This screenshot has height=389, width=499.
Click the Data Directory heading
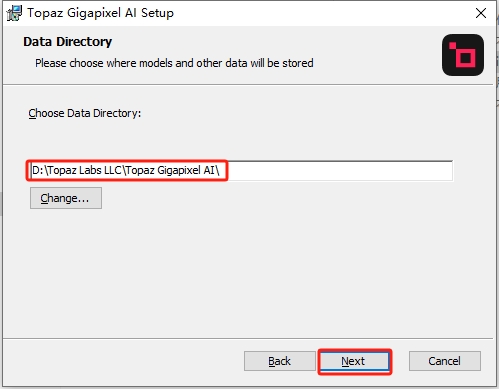pyautogui.click(x=67, y=42)
